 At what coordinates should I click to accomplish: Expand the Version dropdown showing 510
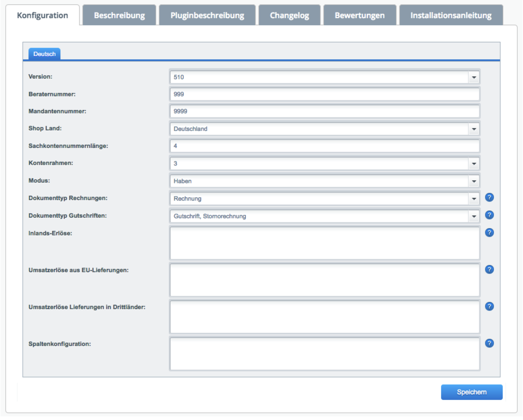pyautogui.click(x=474, y=78)
